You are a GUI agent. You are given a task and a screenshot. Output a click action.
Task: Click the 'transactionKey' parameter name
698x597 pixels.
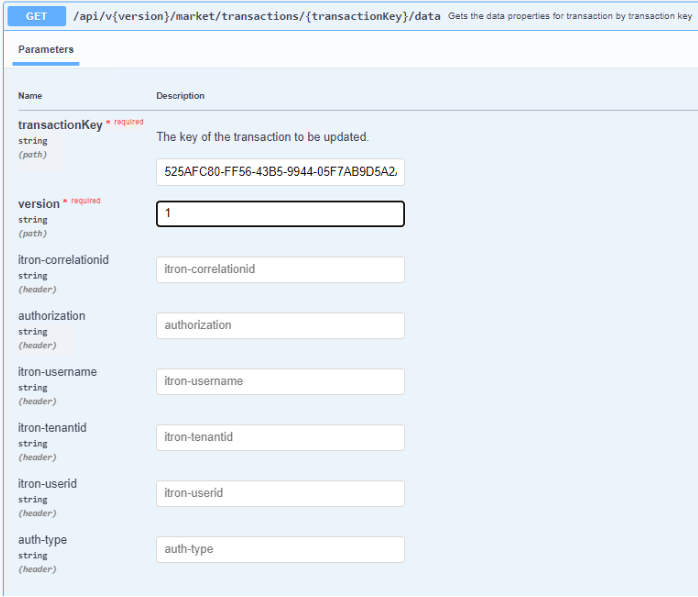60,125
